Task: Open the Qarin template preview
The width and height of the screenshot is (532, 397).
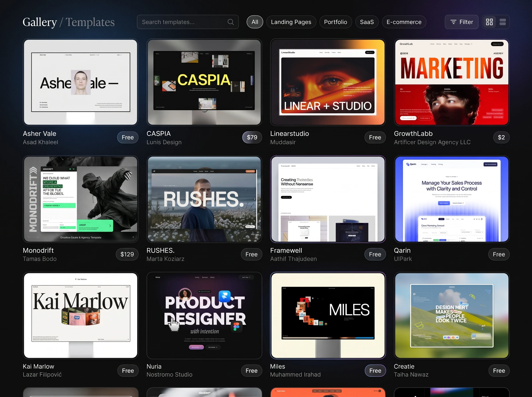Action: coord(452,199)
